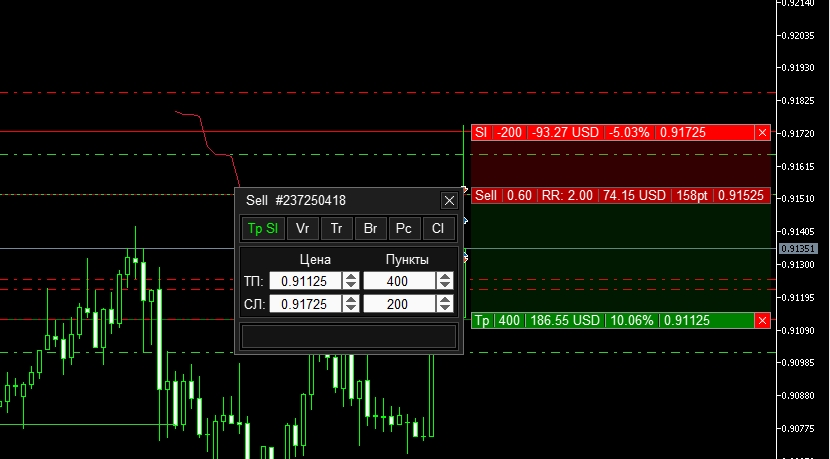Switch to the Tr tab
Viewport: 830px width, 459px height.
point(337,229)
